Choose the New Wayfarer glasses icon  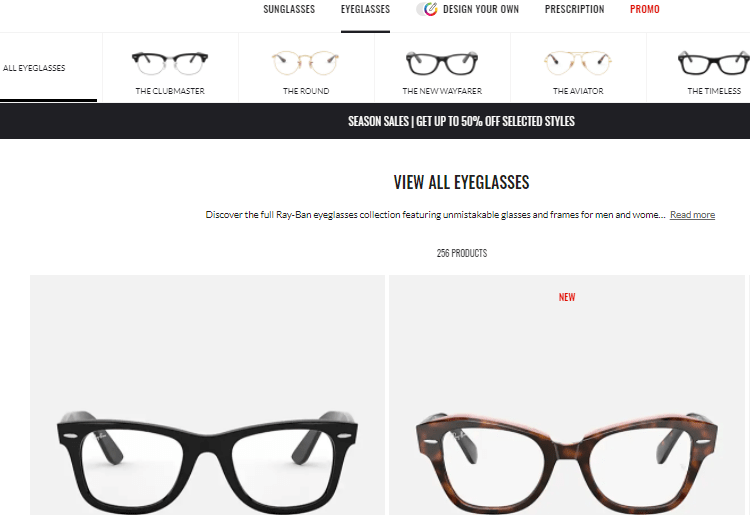(x=442, y=63)
